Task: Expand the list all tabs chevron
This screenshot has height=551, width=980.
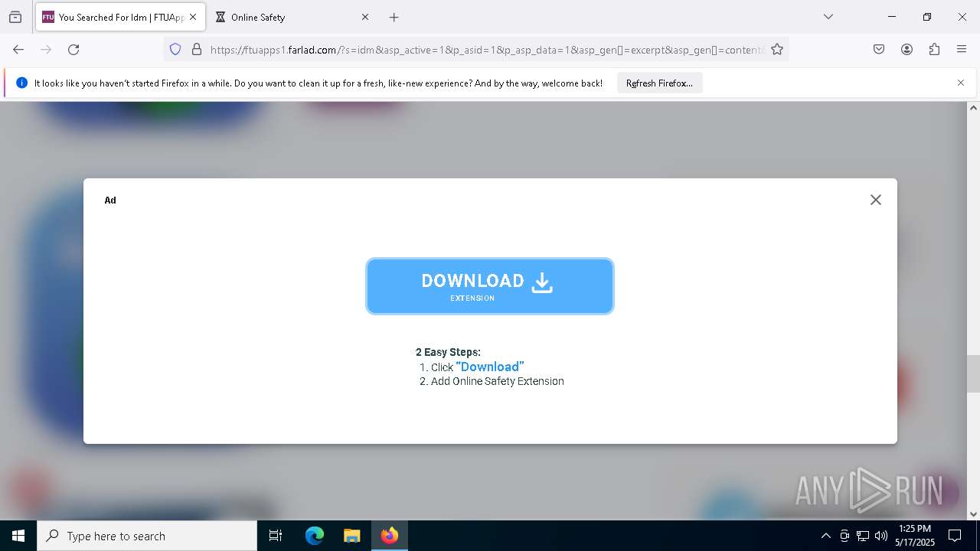Action: (828, 17)
